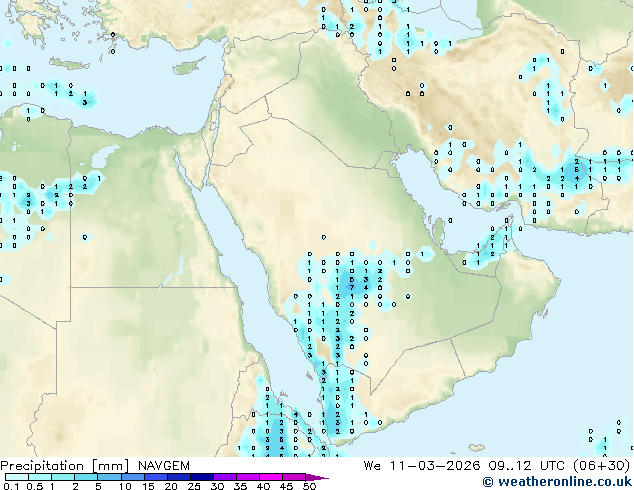Click the legend label '50'

pyautogui.click(x=309, y=486)
